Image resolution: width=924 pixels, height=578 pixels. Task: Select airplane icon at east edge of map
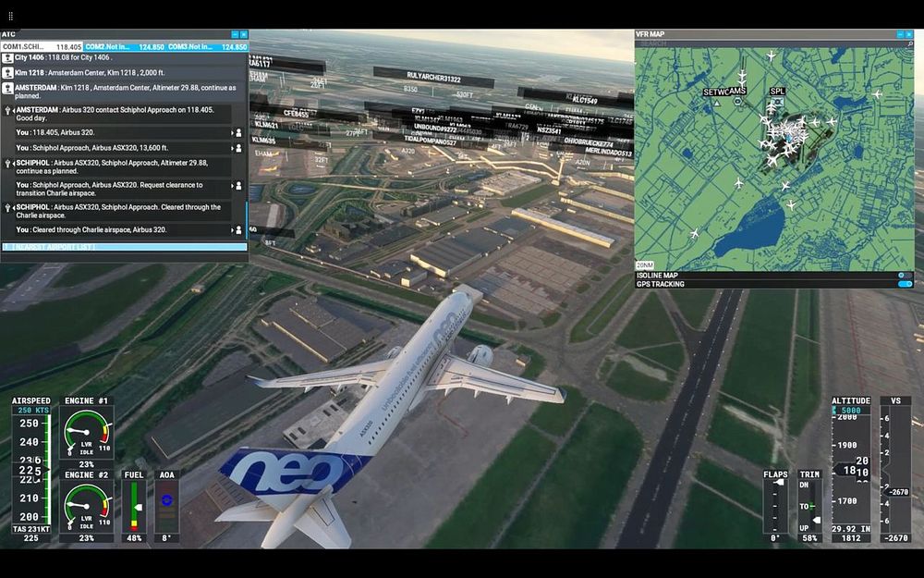pyautogui.click(x=877, y=94)
